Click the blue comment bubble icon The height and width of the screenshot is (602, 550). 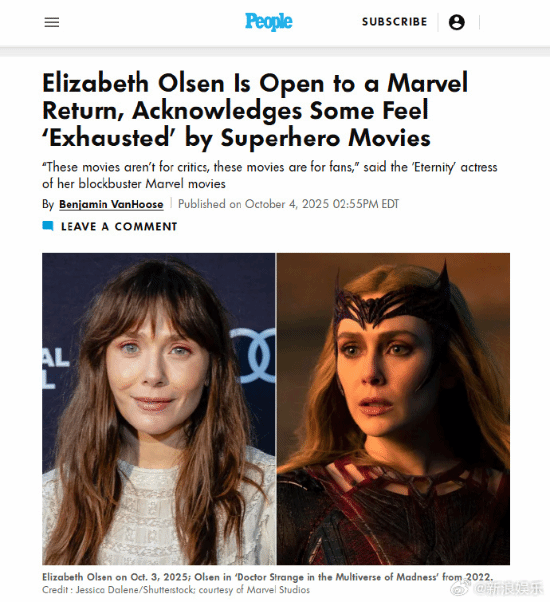tap(48, 226)
